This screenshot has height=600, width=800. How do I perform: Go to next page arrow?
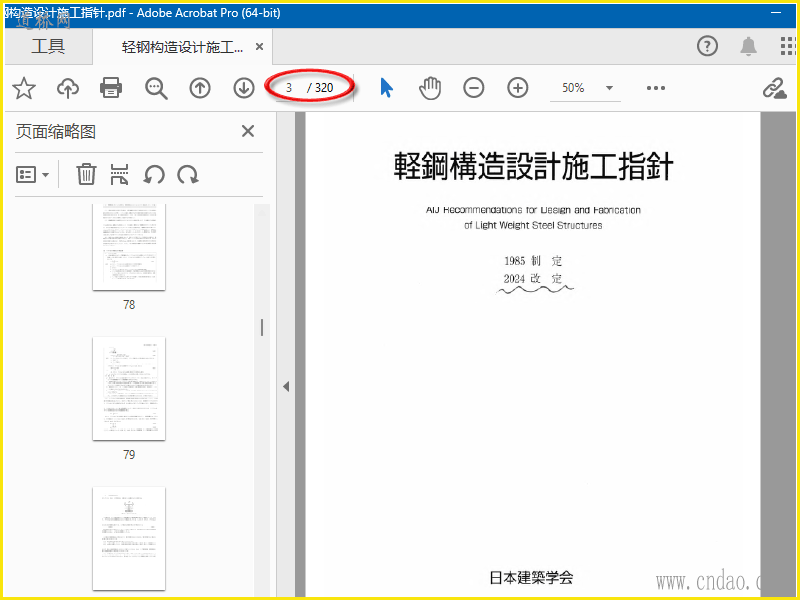(244, 88)
